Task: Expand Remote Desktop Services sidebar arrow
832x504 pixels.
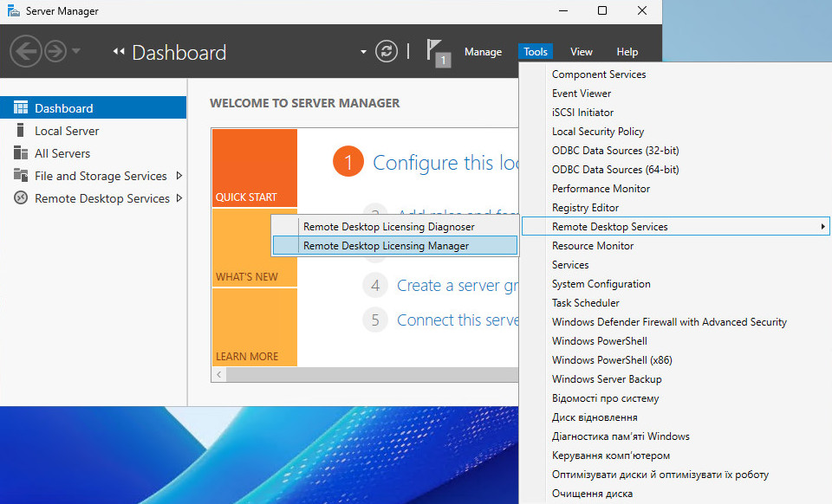Action: click(x=179, y=197)
